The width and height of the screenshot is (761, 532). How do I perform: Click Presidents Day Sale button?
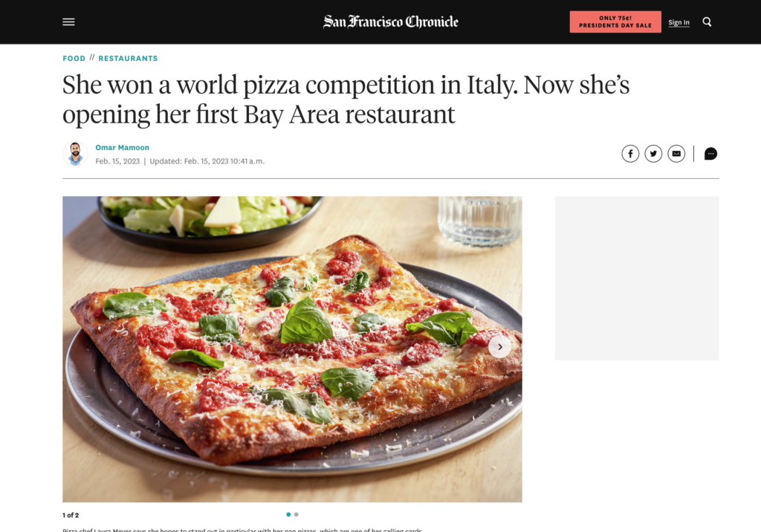tap(615, 22)
